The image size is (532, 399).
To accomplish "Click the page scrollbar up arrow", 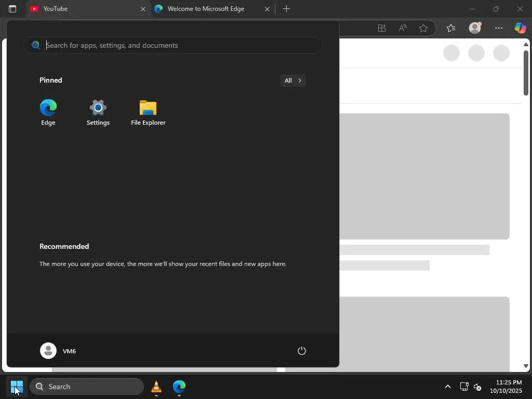I will coord(526,45).
